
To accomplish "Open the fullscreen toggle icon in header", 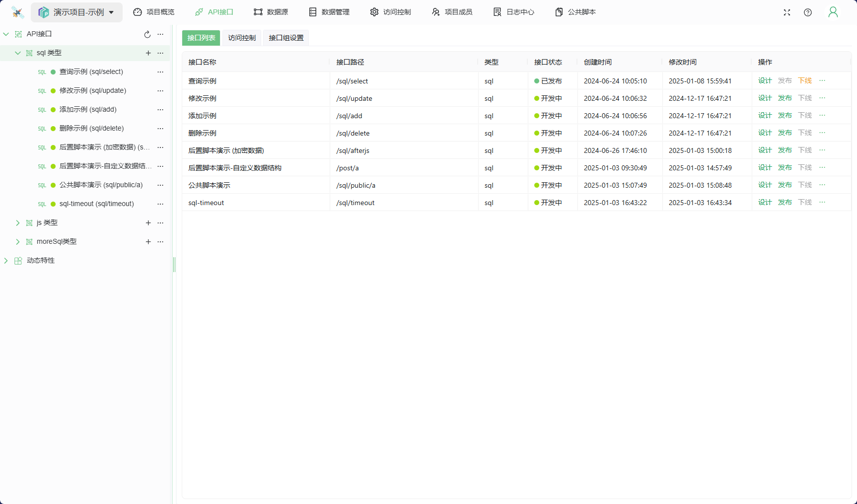I will pos(787,12).
